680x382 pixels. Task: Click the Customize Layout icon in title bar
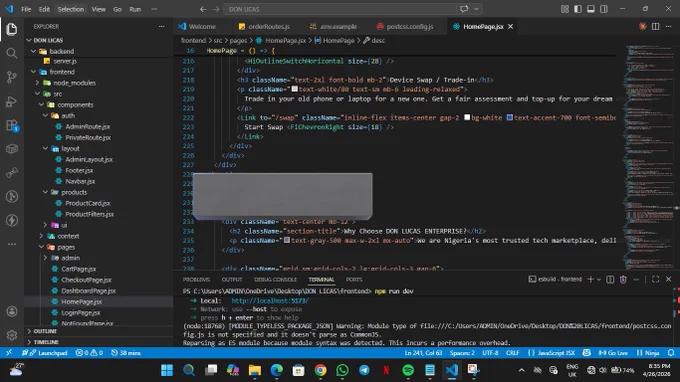(x=565, y=9)
